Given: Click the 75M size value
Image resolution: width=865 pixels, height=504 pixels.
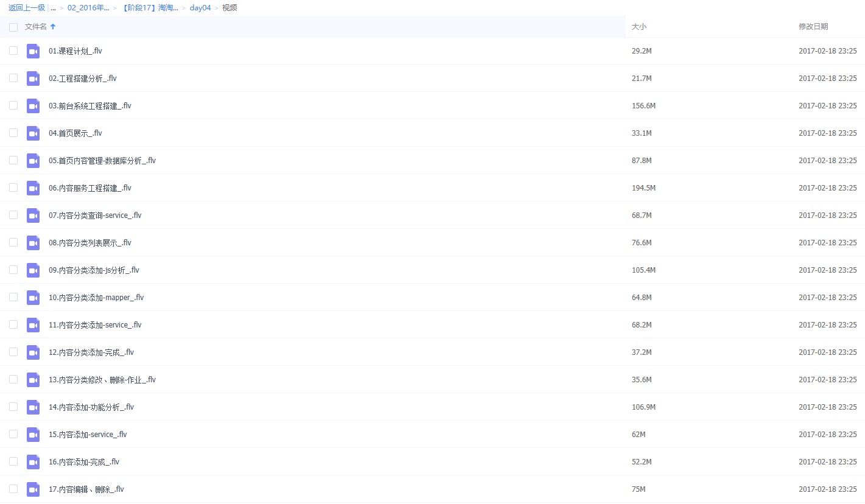Looking at the screenshot, I should pos(639,489).
